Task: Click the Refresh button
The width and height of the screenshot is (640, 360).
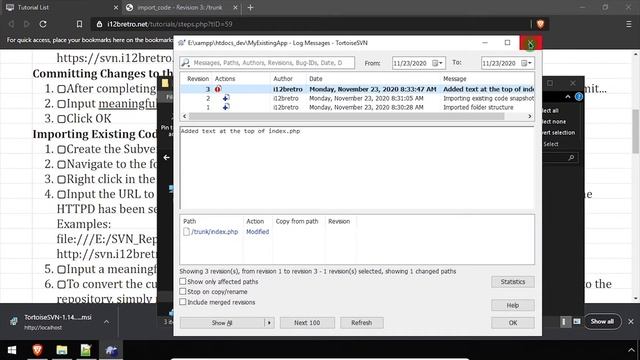Action: point(362,323)
